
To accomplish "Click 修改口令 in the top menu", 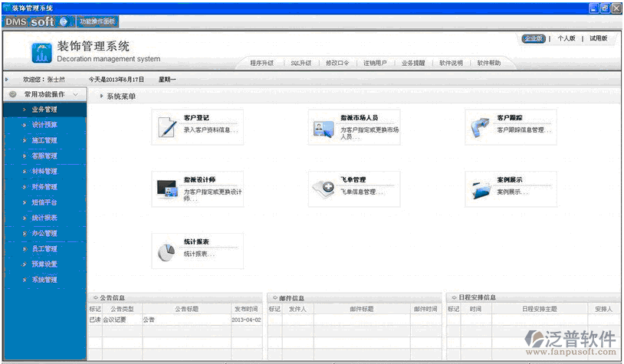I will click(337, 63).
